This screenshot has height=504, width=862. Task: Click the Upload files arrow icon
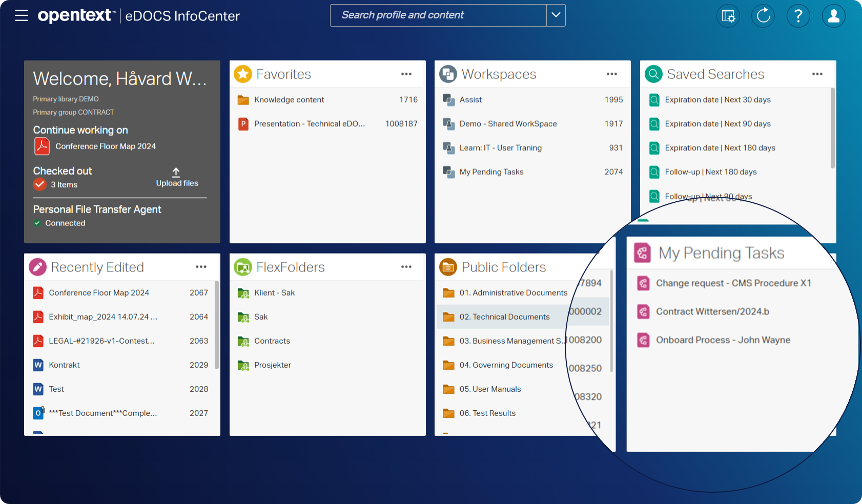pos(176,172)
